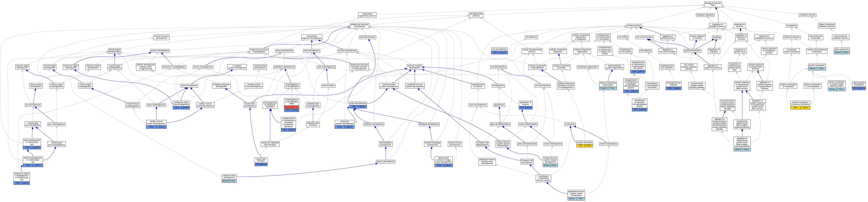Select 'multicellular organism development' node

(x=312, y=37)
